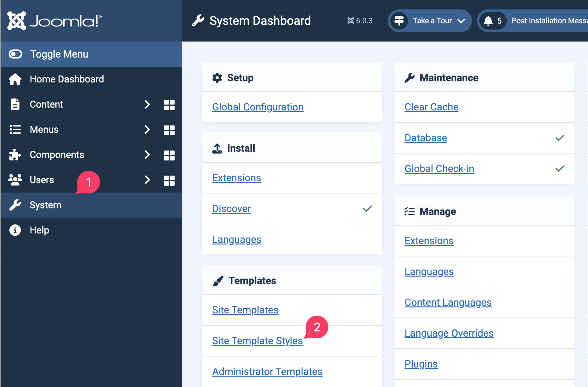Viewport: 588px width, 387px height.
Task: Open Help via the info icon
Action: pos(15,230)
